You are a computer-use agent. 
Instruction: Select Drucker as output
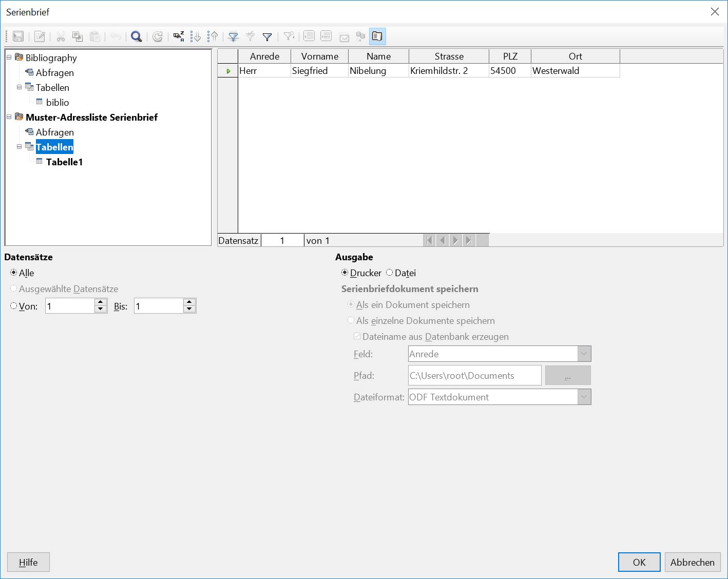(x=345, y=273)
